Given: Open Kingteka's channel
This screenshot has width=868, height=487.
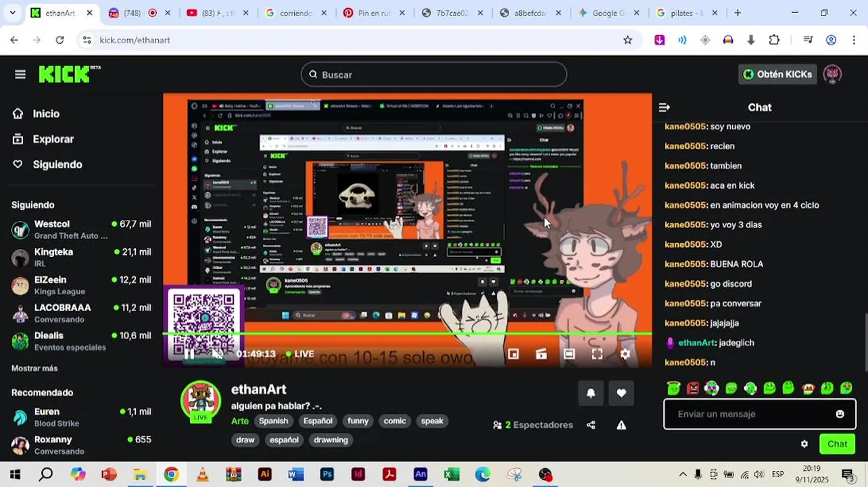Looking at the screenshot, I should [x=81, y=258].
